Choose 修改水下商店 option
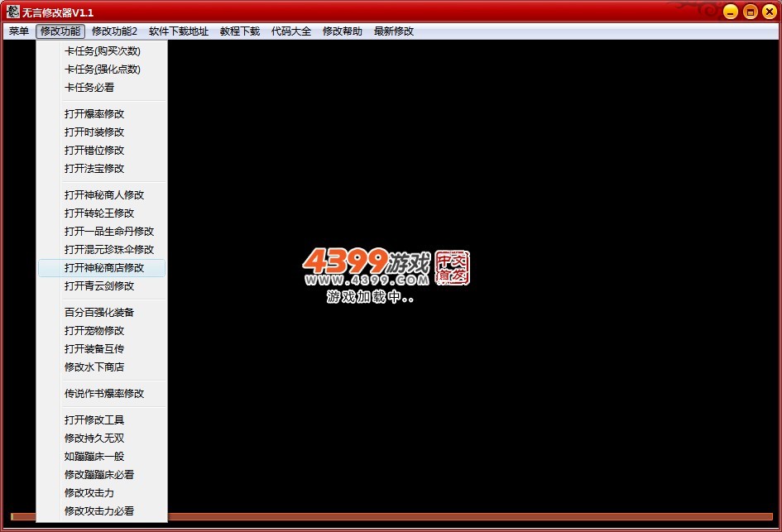The height and width of the screenshot is (532, 782). 102,367
